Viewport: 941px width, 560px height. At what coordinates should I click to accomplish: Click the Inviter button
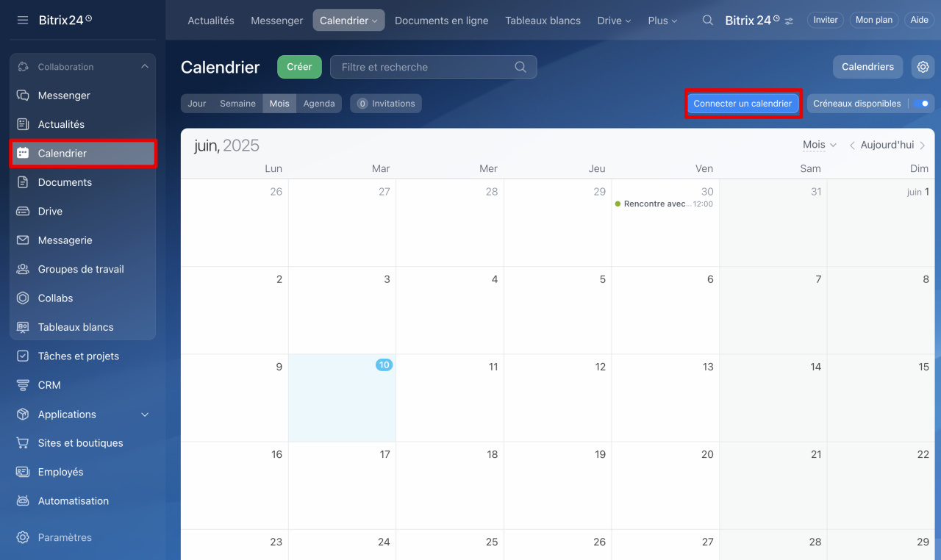(x=826, y=21)
